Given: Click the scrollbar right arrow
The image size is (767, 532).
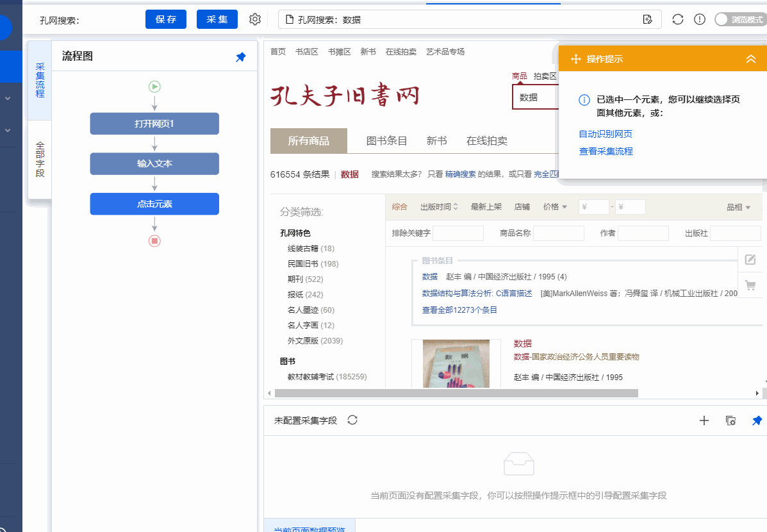Looking at the screenshot, I should click(x=757, y=393).
